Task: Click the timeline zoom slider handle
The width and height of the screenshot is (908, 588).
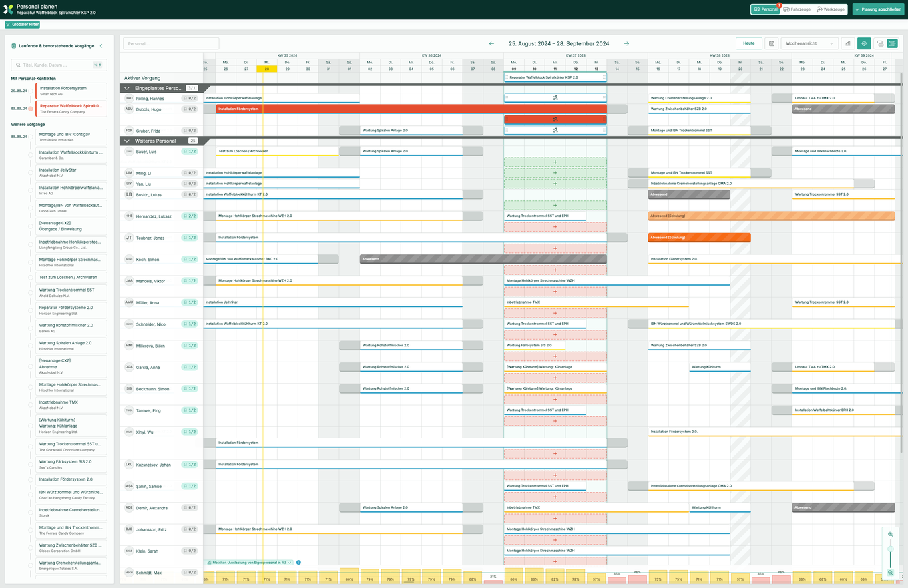Action: (x=890, y=549)
